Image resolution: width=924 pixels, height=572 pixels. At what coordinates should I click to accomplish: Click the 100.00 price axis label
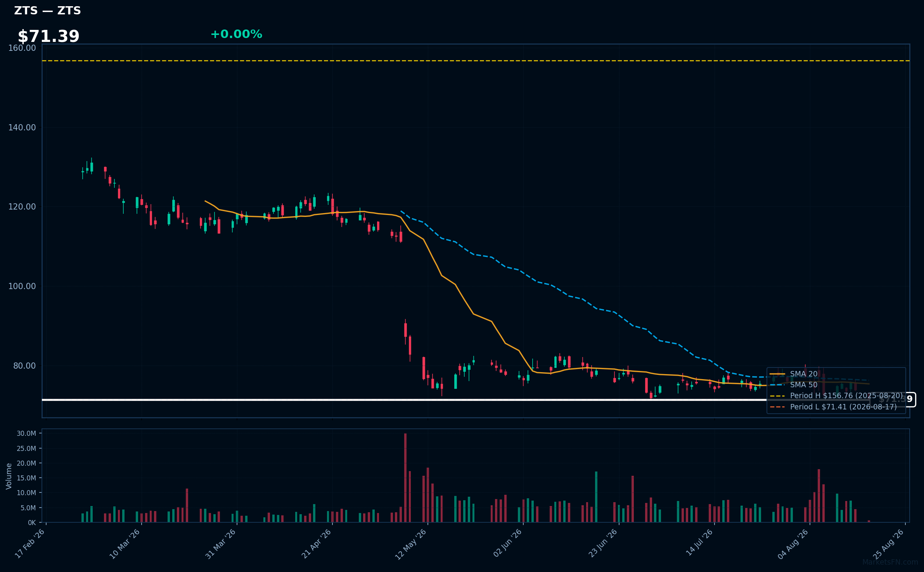point(22,286)
